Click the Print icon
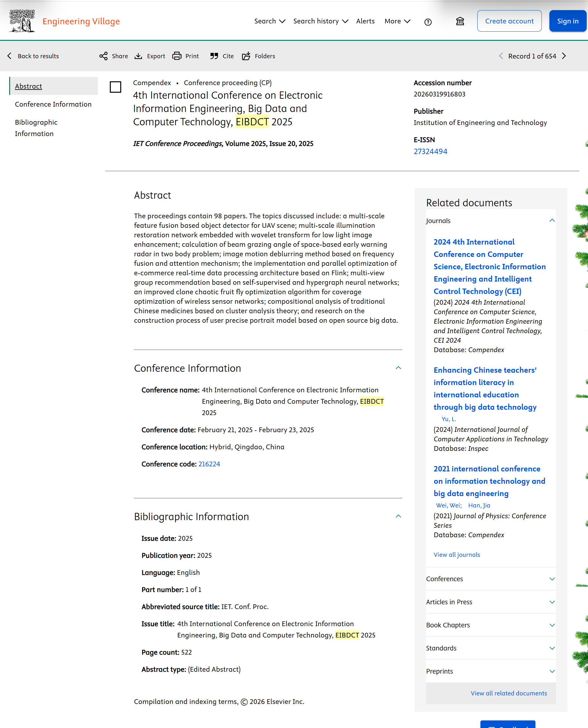This screenshot has width=588, height=728. coord(177,56)
